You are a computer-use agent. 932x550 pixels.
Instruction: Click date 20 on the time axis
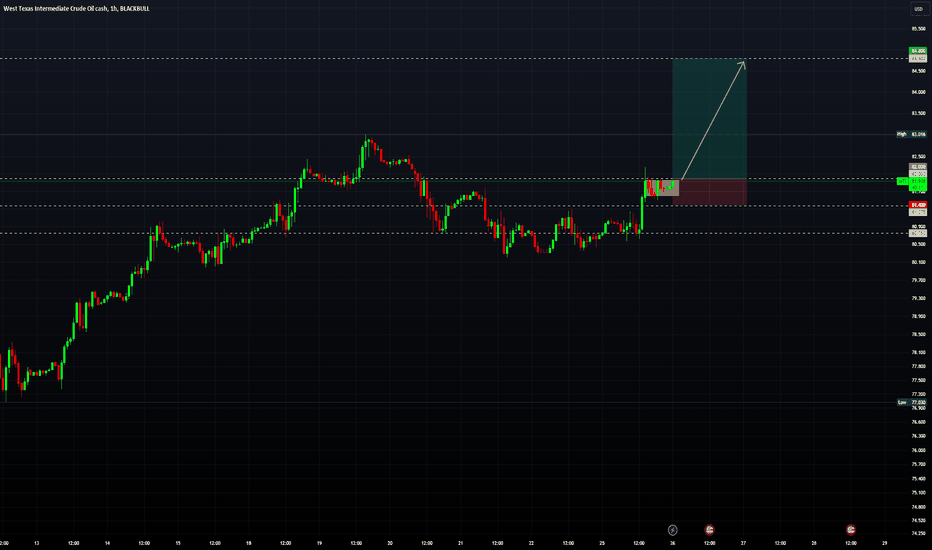390,543
